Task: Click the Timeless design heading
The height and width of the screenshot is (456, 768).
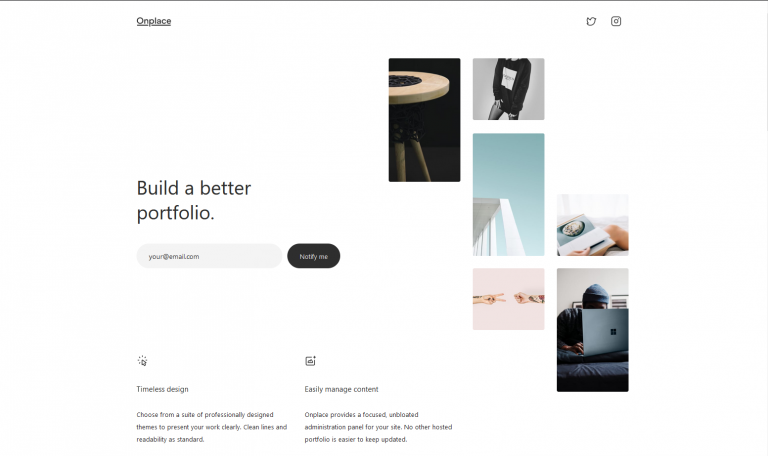Action: 162,389
